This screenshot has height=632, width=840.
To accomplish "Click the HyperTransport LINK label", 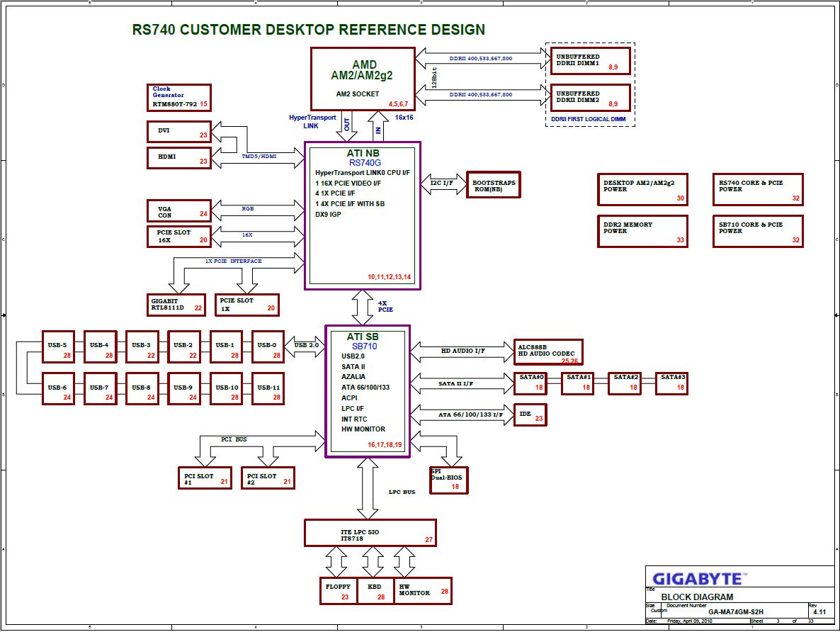I will (x=312, y=122).
